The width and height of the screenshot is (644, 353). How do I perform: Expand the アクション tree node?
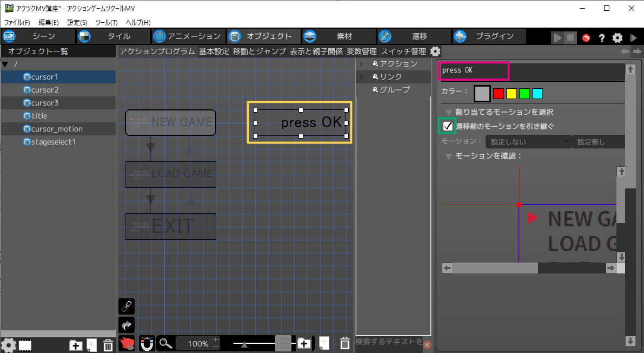pos(361,64)
